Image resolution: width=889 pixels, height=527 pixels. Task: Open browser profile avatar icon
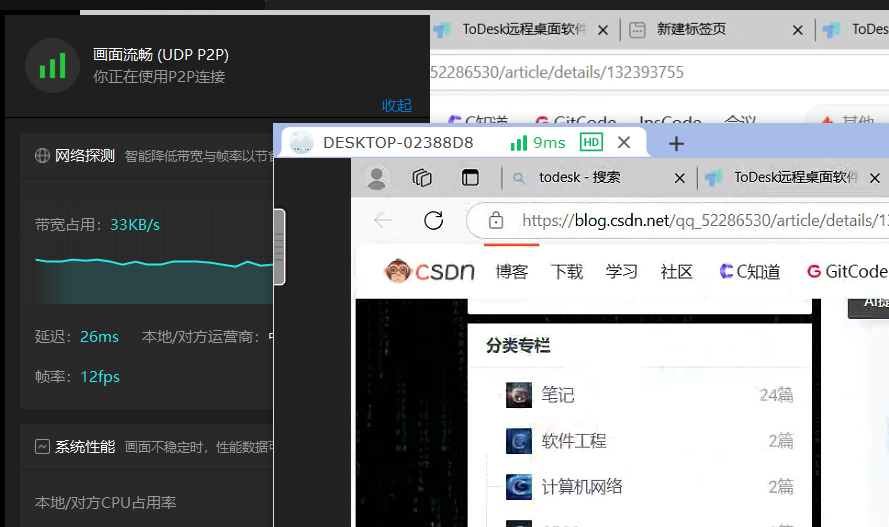point(376,178)
